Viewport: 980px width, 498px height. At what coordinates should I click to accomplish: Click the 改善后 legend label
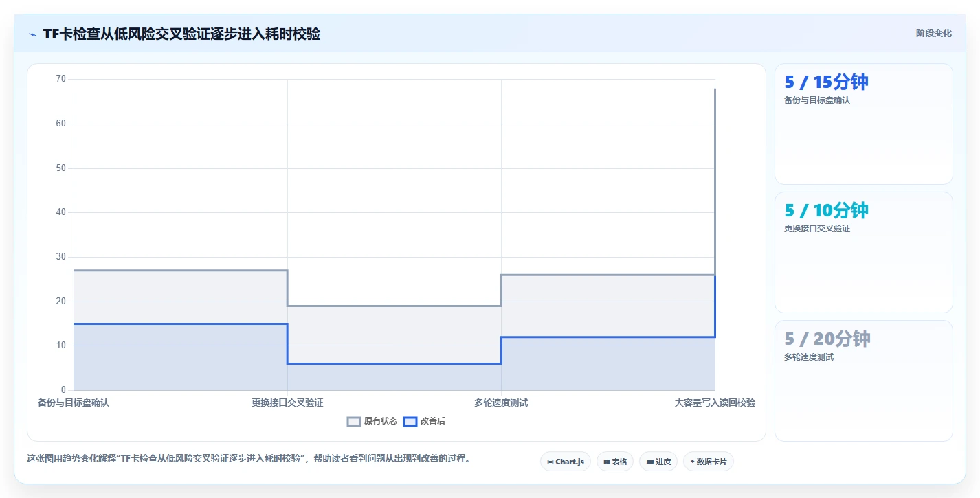pos(433,421)
